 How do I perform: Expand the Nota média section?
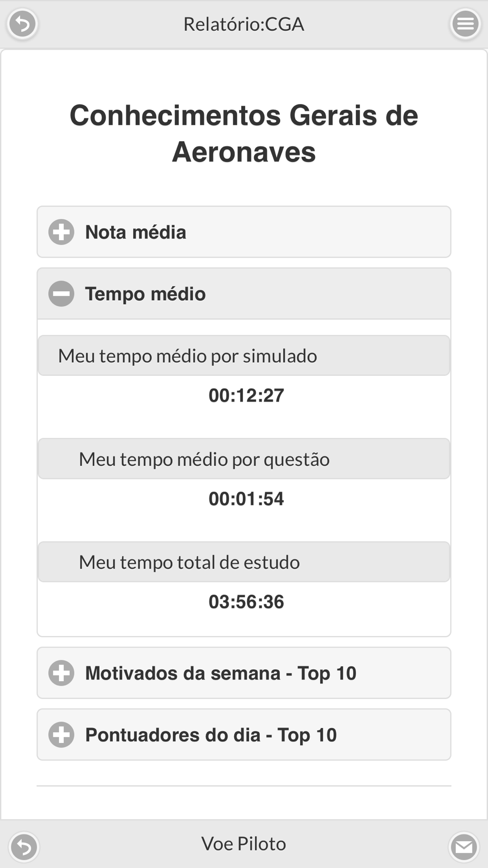244,232
